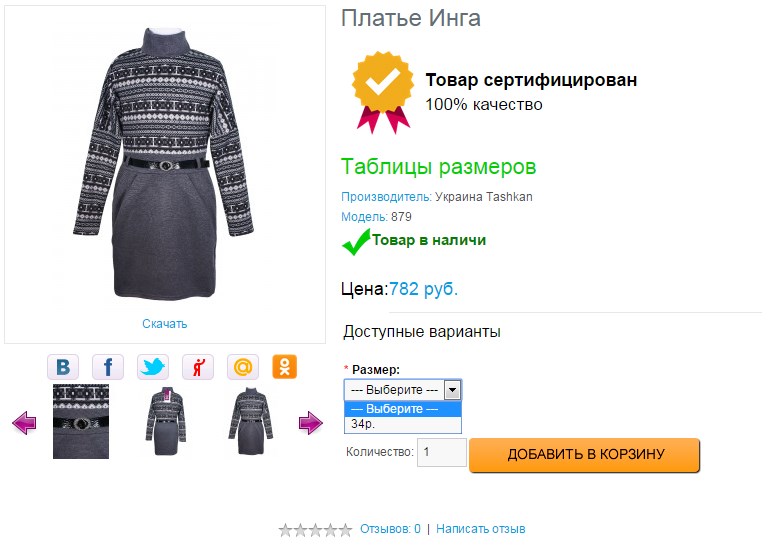Viewport: 778px width, 547px height.
Task: View the belt close-up thumbnail
Action: [81, 421]
